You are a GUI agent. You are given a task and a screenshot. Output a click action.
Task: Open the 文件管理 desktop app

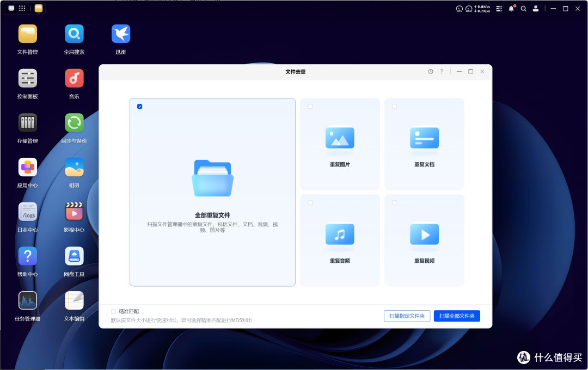click(27, 34)
